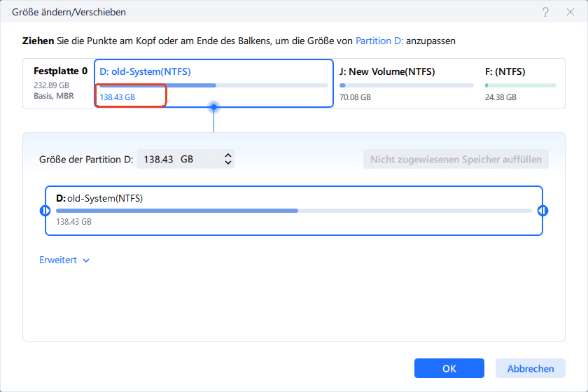Expand the Erweitert options

[x=64, y=260]
